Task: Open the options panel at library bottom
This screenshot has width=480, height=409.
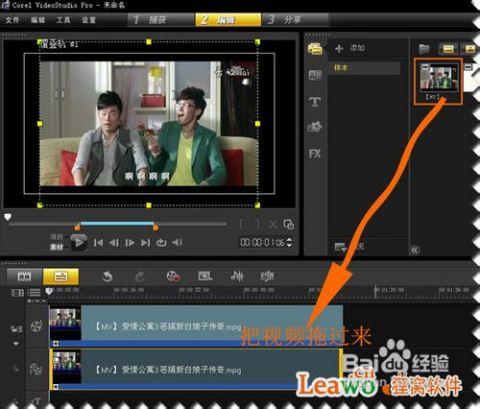Action: click(349, 247)
